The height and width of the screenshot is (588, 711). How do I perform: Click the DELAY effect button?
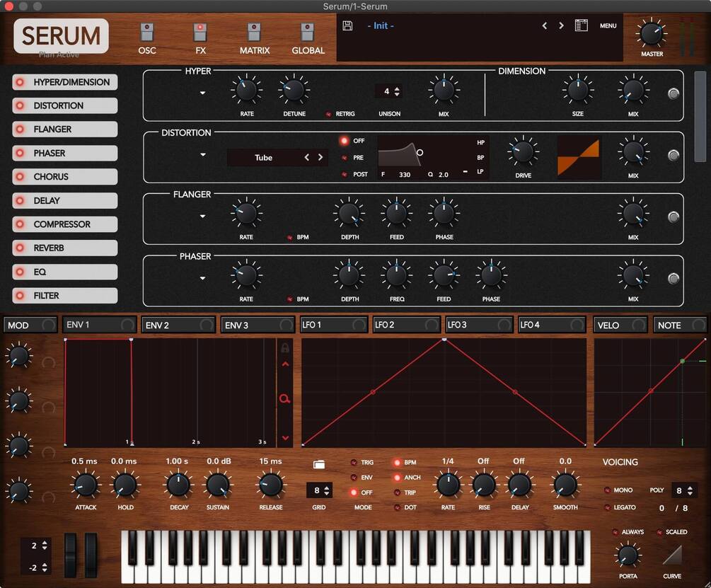tap(65, 200)
